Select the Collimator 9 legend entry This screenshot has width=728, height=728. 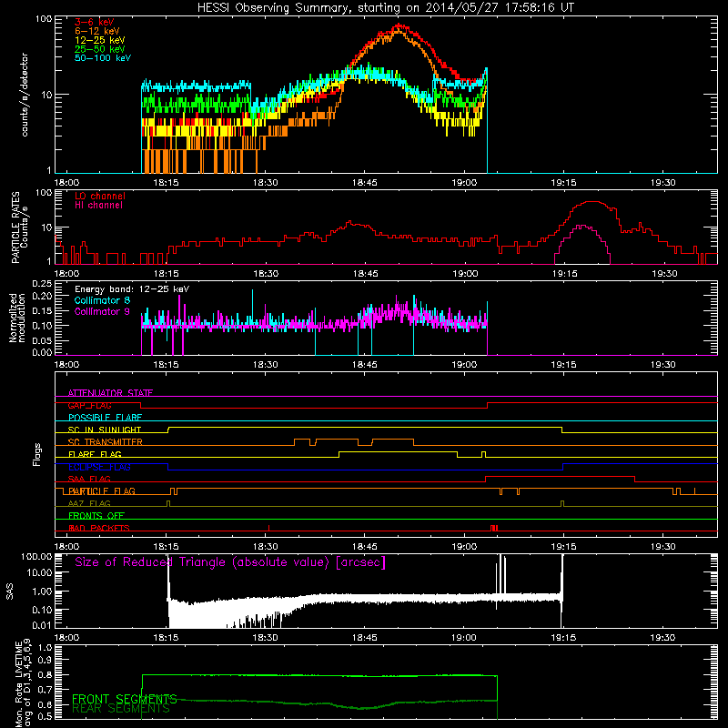point(102,311)
